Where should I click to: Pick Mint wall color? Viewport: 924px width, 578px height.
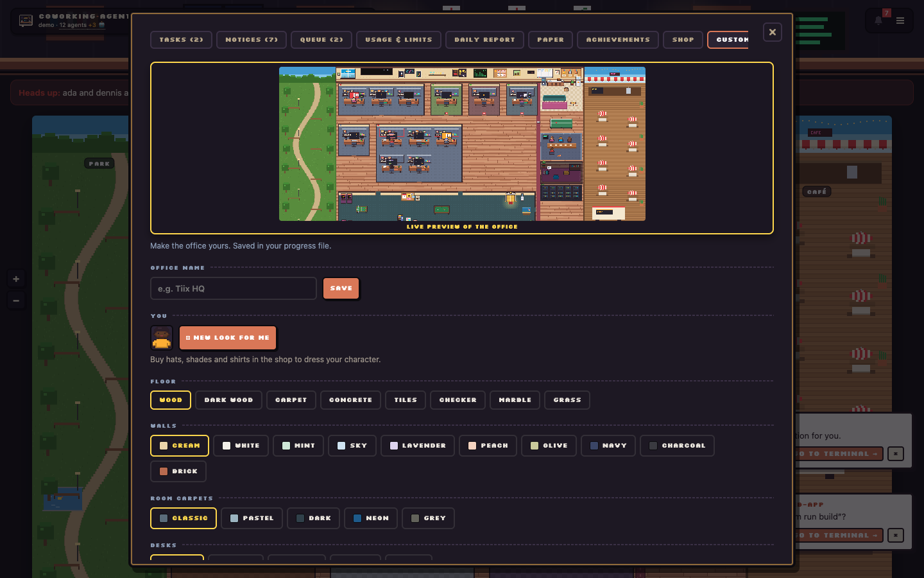pyautogui.click(x=298, y=446)
